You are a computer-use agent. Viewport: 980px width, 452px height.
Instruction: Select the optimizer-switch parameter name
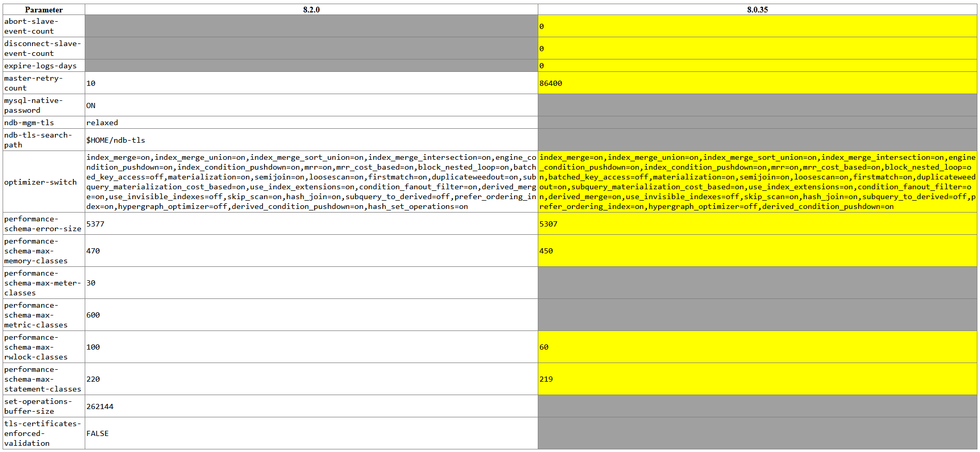point(40,182)
